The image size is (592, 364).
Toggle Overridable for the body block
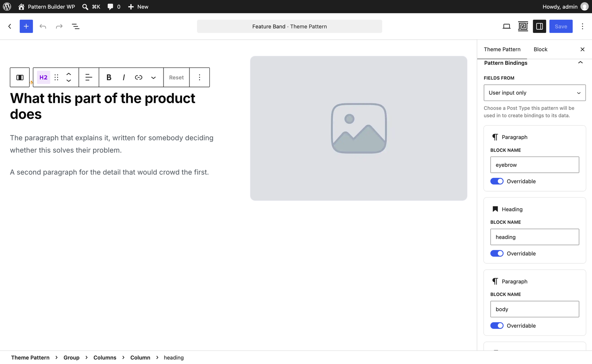497,326
